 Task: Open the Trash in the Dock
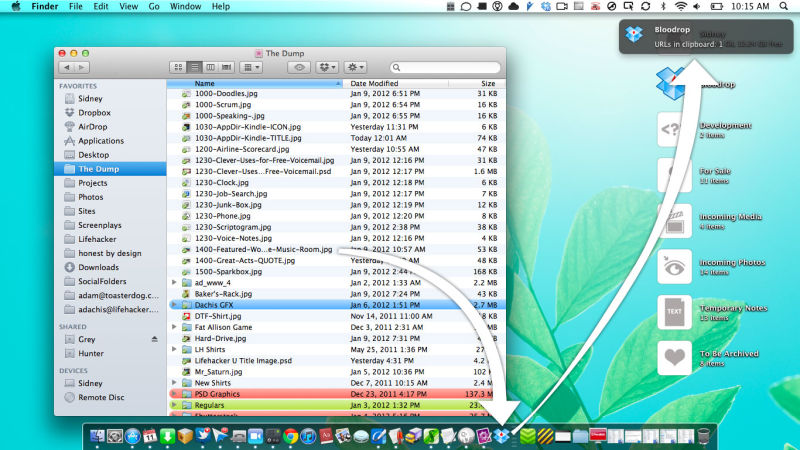pos(704,435)
